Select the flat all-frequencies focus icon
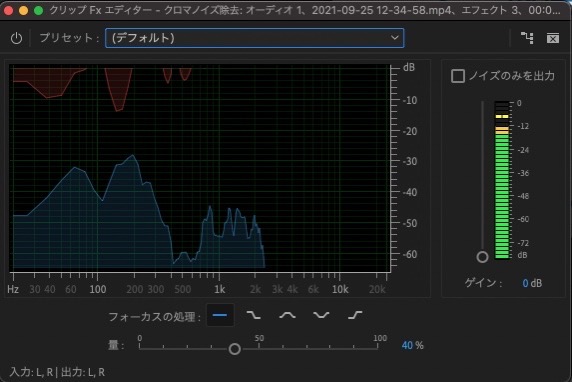572x382 pixels. 220,315
